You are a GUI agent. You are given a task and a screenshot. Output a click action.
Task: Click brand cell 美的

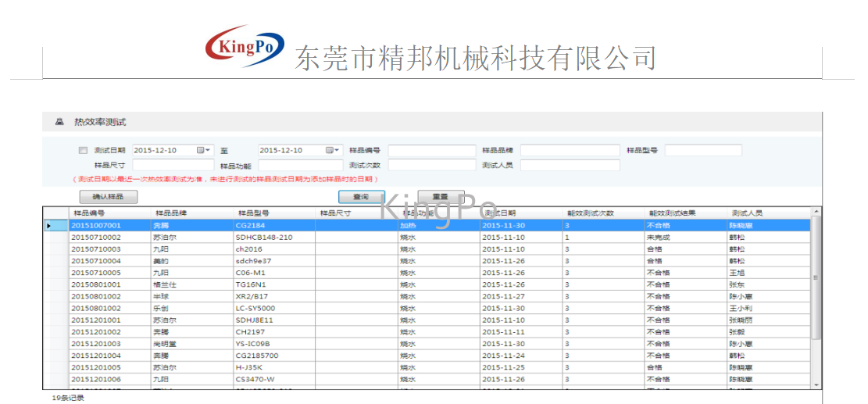pyautogui.click(x=191, y=261)
